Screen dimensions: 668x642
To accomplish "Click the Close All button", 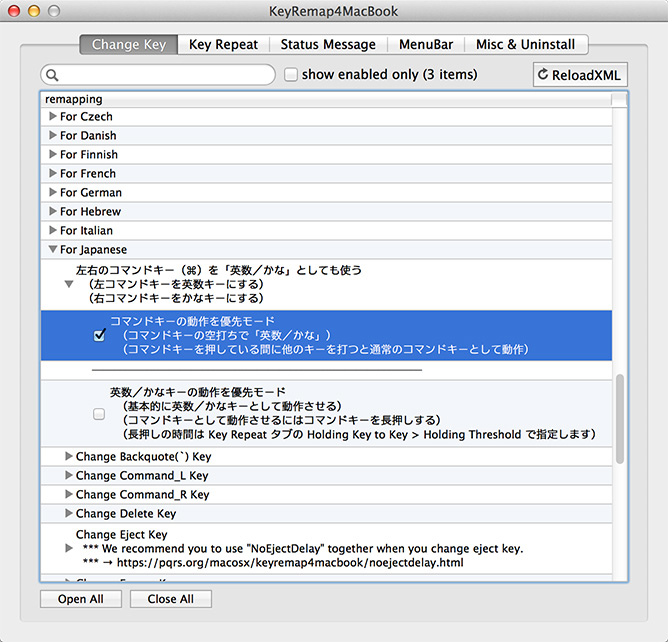I will tap(170, 599).
